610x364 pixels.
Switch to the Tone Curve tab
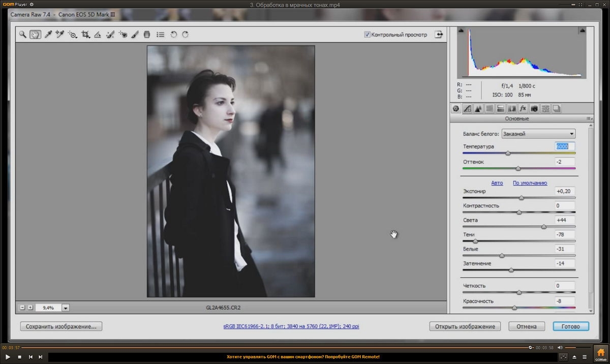click(x=467, y=108)
